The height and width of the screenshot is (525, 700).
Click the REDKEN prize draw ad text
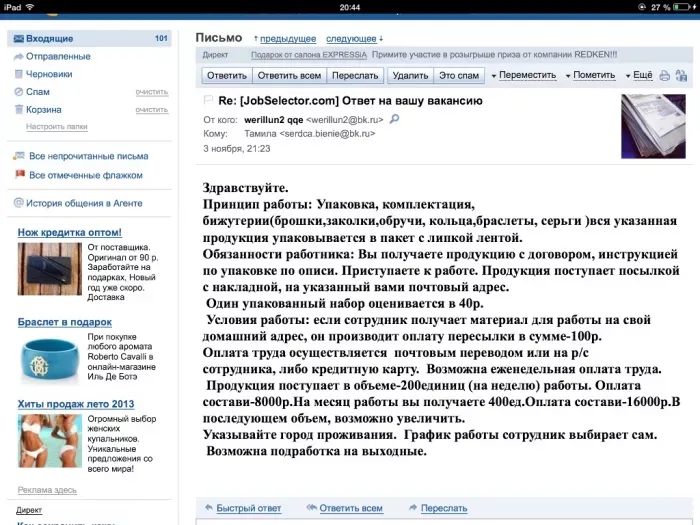coord(494,55)
